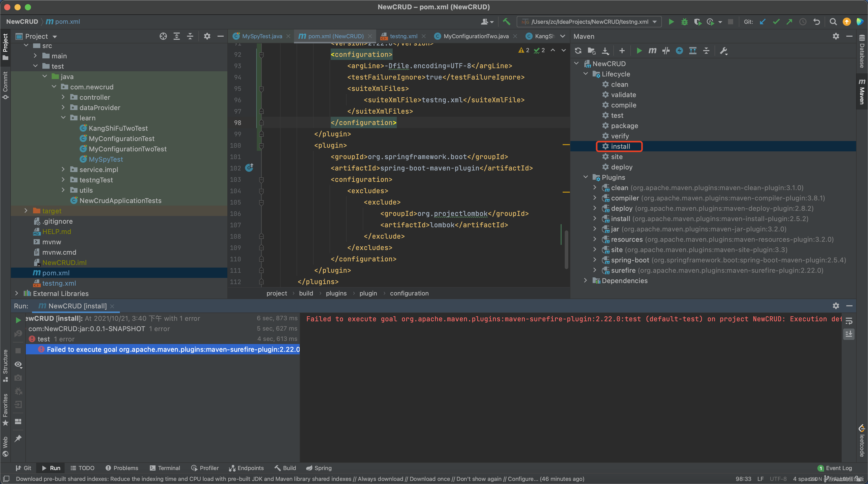The image size is (868, 484).
Task: Toggle Show Console eye icon in Run panel
Action: [18, 364]
